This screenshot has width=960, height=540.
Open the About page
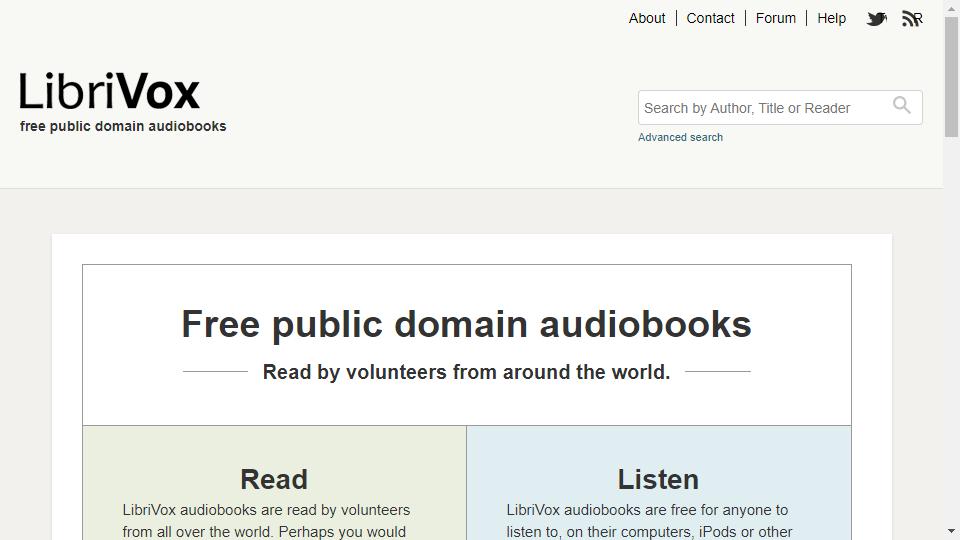(x=647, y=18)
